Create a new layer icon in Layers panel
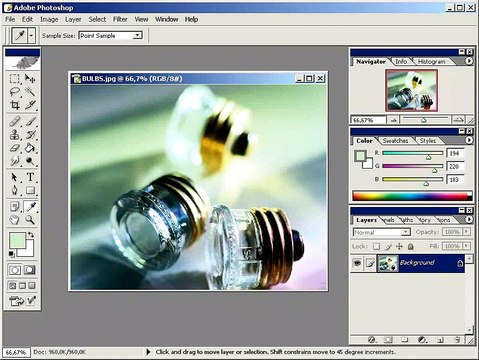This screenshot has width=479, height=360. [440, 340]
